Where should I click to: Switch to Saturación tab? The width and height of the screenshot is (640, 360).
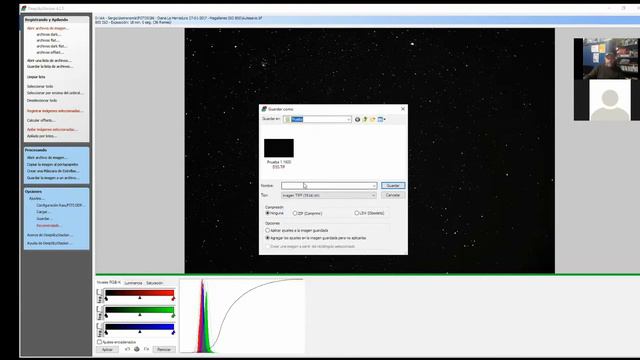click(x=155, y=283)
